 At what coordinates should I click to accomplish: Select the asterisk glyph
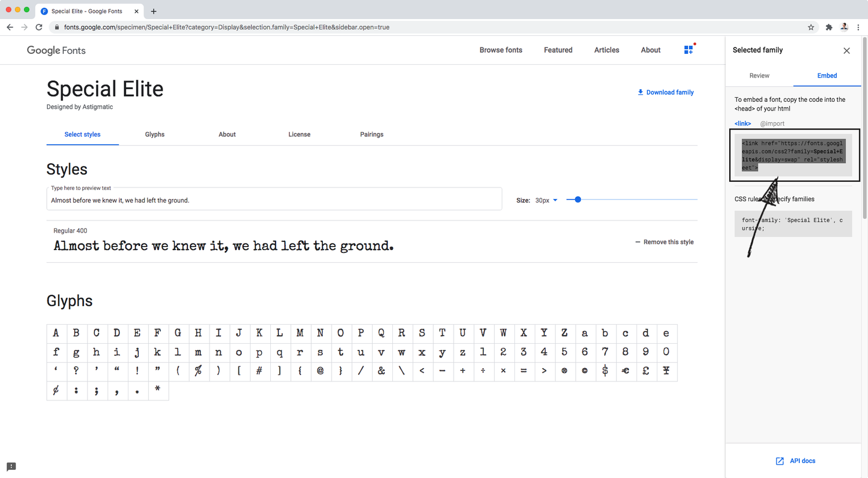pyautogui.click(x=157, y=391)
